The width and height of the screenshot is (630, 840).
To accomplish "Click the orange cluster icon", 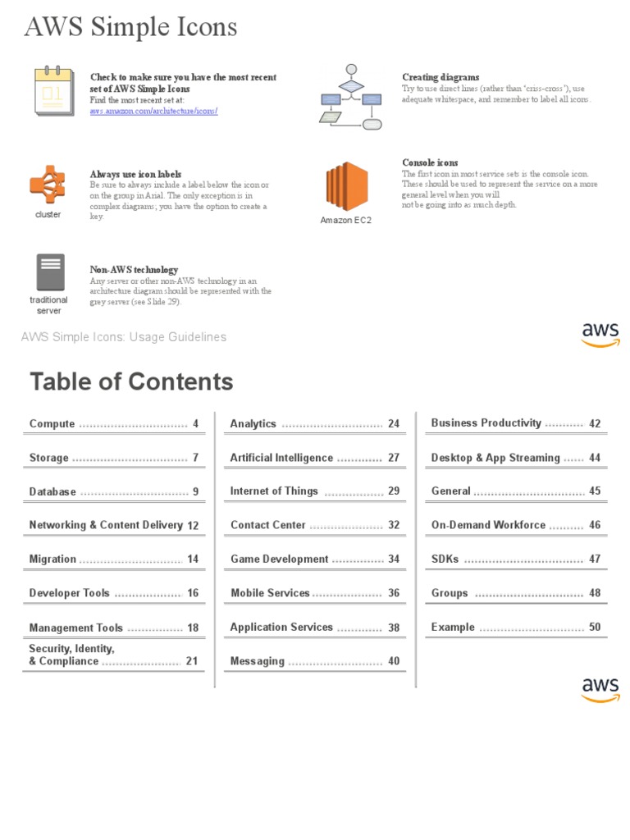I will point(48,185).
